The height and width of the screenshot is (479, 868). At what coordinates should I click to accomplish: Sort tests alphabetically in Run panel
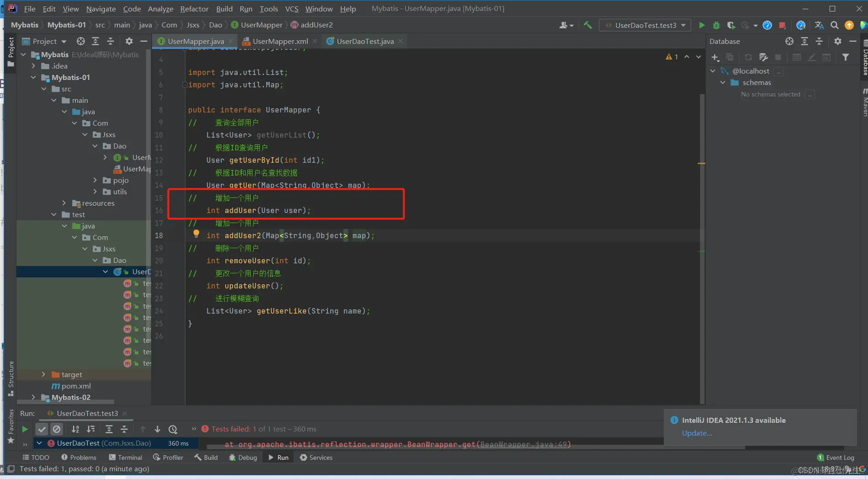click(x=75, y=429)
